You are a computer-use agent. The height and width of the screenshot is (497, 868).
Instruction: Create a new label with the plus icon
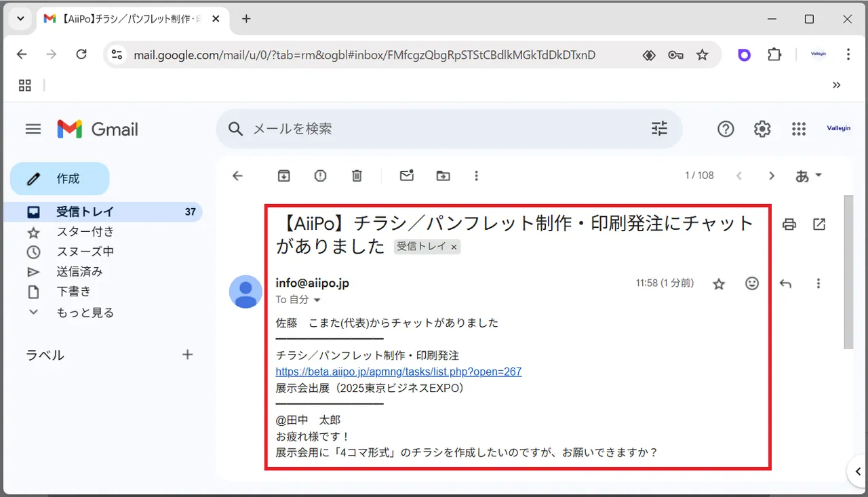pyautogui.click(x=188, y=355)
